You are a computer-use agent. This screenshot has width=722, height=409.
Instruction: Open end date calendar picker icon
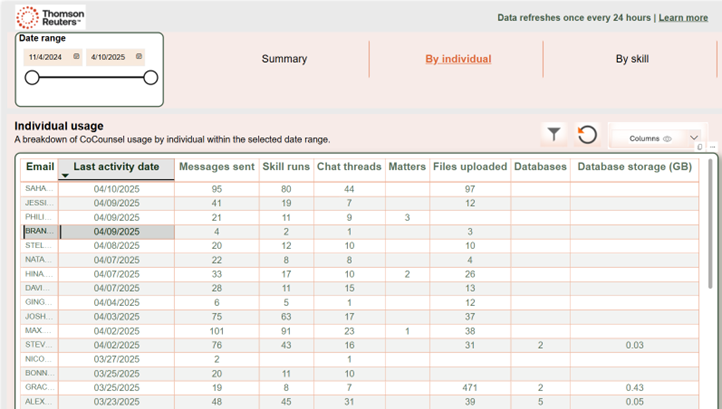point(139,57)
